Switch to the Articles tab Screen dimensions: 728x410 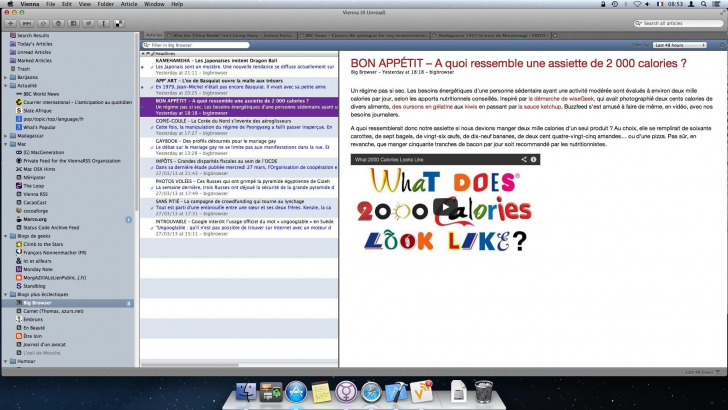(x=153, y=35)
